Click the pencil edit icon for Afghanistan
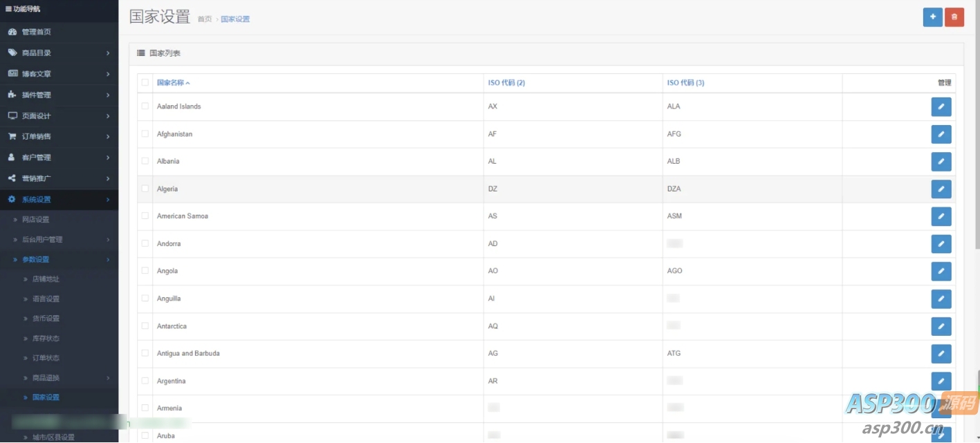Viewport: 980px width, 443px height. [941, 134]
